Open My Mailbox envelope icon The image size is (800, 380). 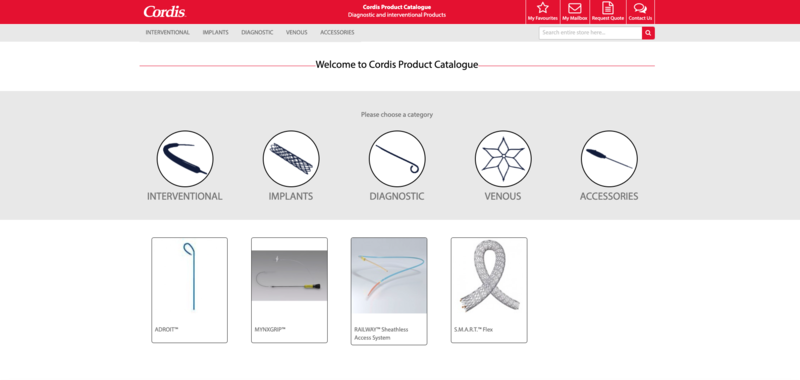click(x=574, y=8)
